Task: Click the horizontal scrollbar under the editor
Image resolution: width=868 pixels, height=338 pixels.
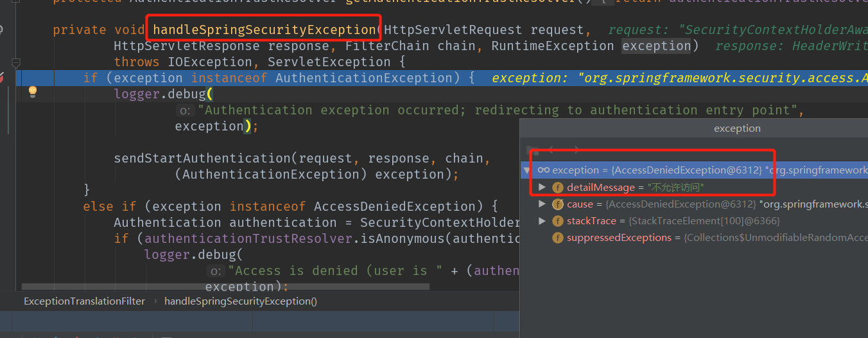Action: coord(225,287)
